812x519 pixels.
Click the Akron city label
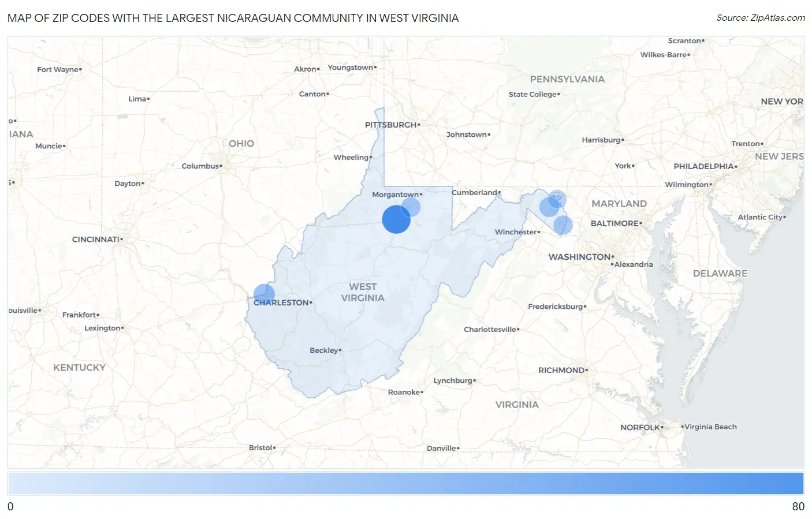pos(305,69)
